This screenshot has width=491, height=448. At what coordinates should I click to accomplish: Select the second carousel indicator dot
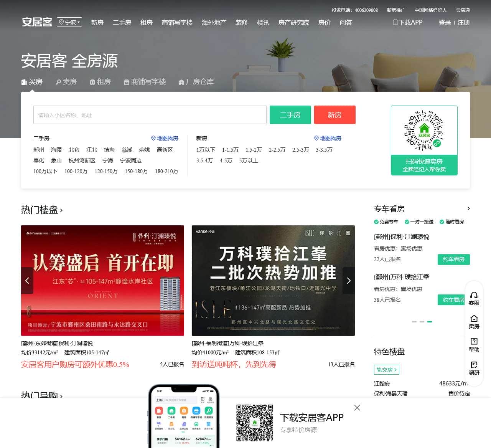(x=422, y=322)
